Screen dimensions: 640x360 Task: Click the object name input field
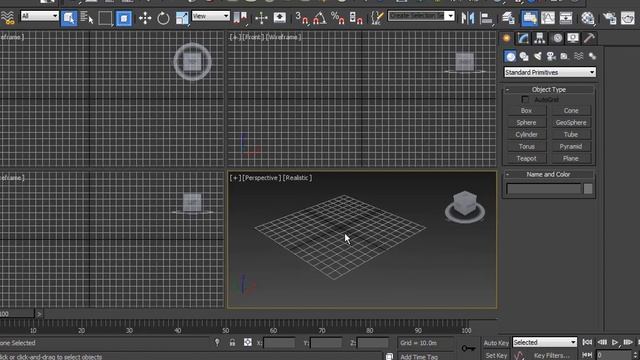tap(544, 189)
